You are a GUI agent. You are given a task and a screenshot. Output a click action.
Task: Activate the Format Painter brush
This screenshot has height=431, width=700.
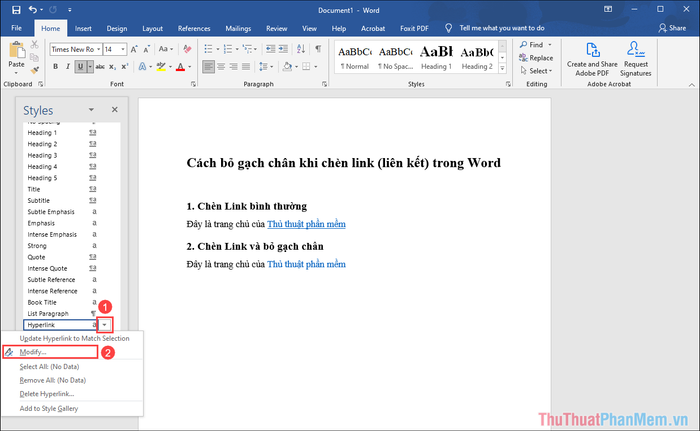[x=34, y=70]
